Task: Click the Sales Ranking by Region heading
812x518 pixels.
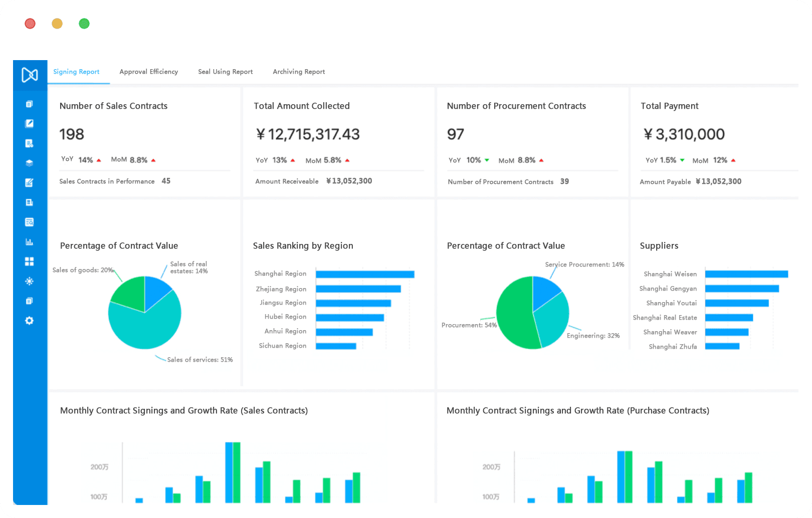Action: [x=303, y=245]
